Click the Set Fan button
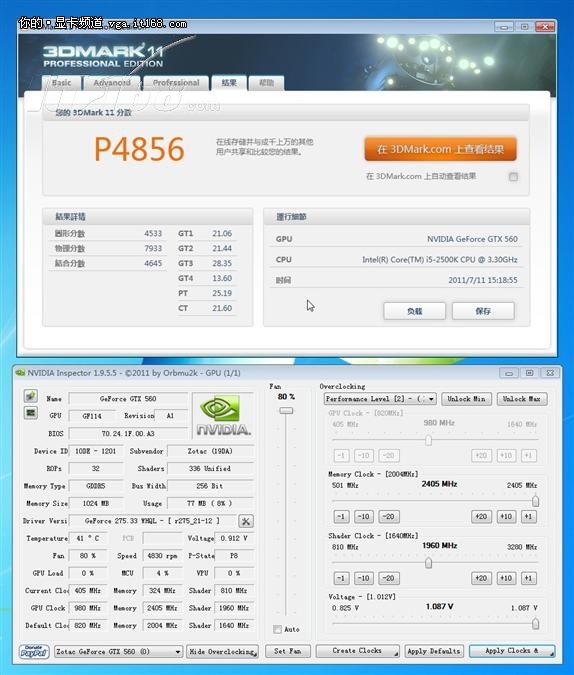The height and width of the screenshot is (675, 574). (288, 651)
